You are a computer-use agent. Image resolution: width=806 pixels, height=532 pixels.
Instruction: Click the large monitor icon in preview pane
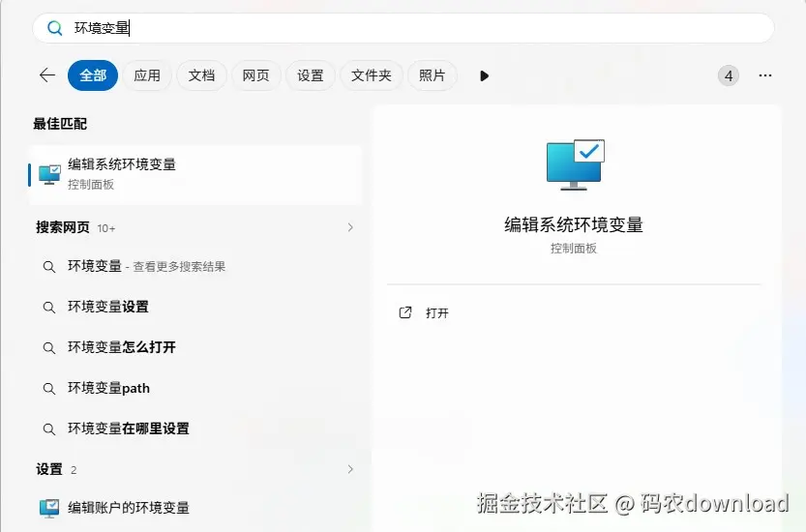(x=575, y=165)
